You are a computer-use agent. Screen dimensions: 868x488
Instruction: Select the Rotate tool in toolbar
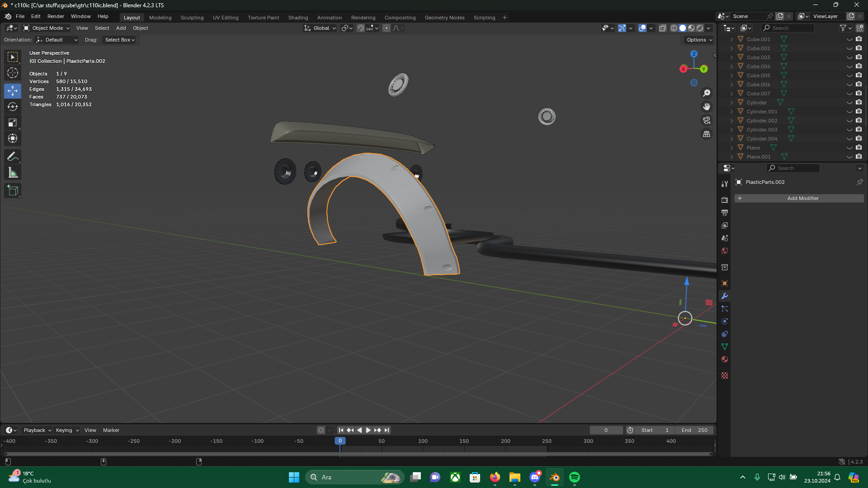13,107
